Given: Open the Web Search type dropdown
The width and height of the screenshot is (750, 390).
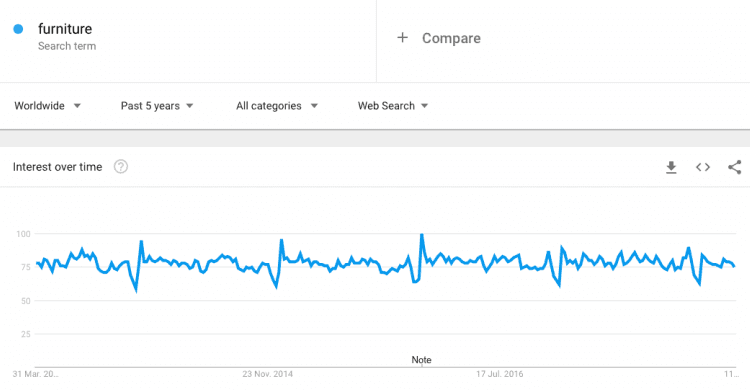Looking at the screenshot, I should click(393, 106).
